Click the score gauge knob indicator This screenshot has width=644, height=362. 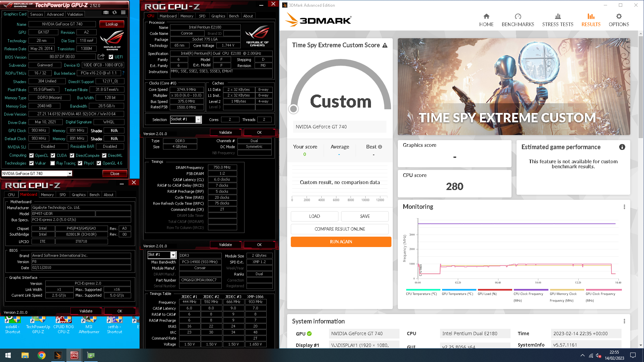point(293,109)
